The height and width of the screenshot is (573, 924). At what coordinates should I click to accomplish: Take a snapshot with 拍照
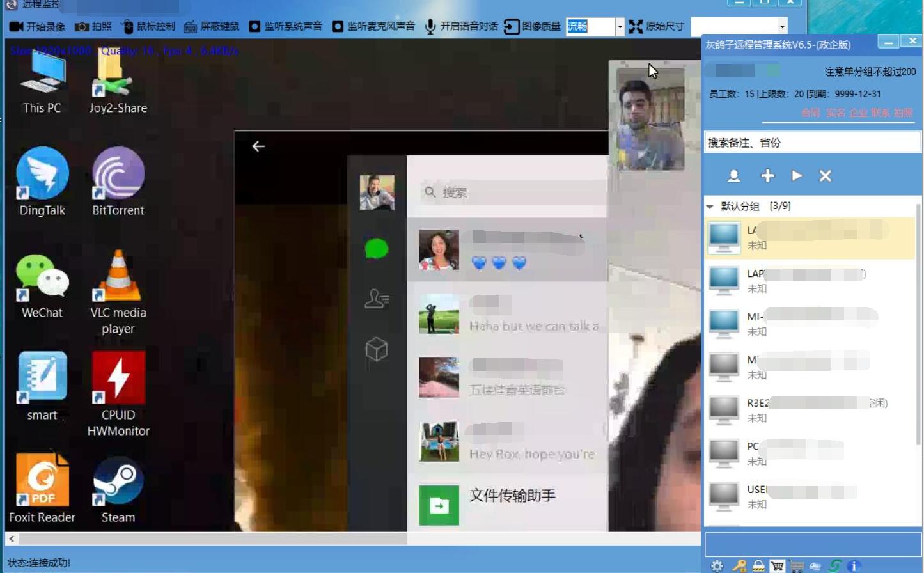[93, 26]
